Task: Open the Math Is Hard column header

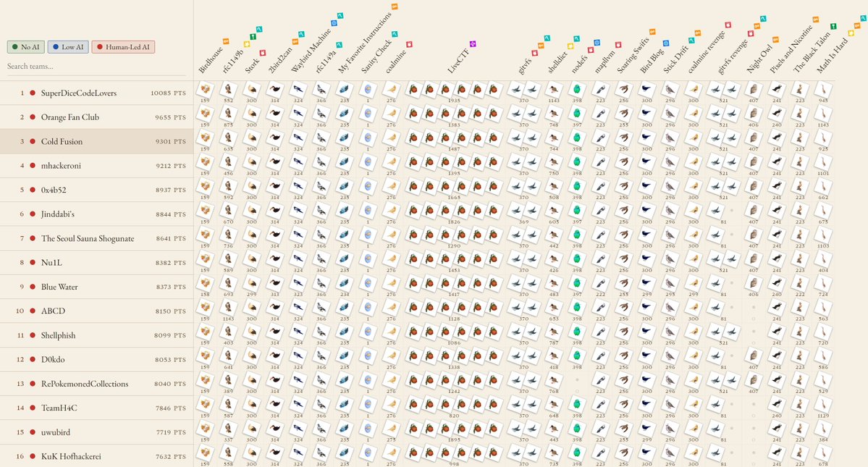Action: (832, 55)
